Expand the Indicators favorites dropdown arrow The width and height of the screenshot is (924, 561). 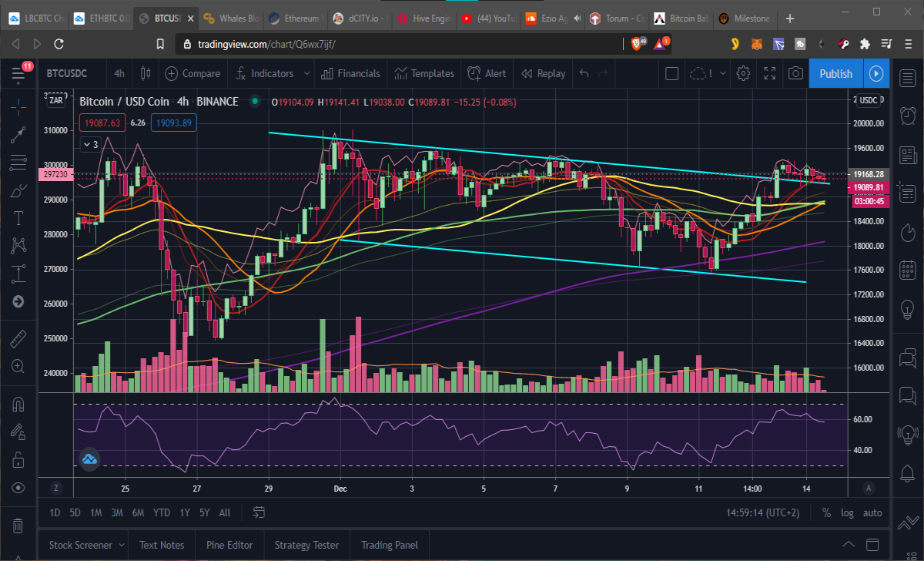306,73
